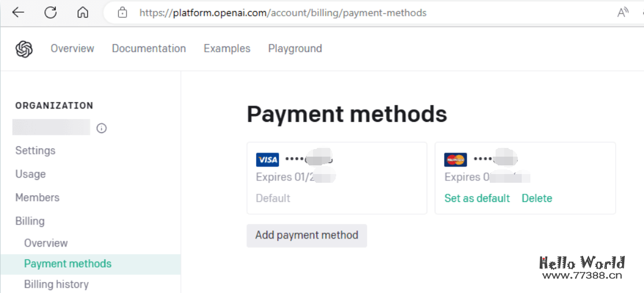Delete the Mastercard payment method
Screen dimensions: 644x293
point(537,198)
